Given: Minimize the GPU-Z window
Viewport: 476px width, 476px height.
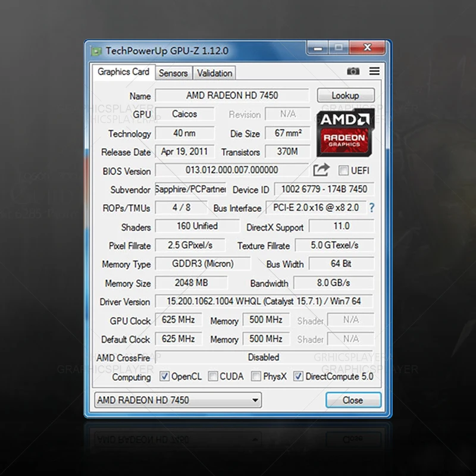Looking at the screenshot, I should point(318,48).
